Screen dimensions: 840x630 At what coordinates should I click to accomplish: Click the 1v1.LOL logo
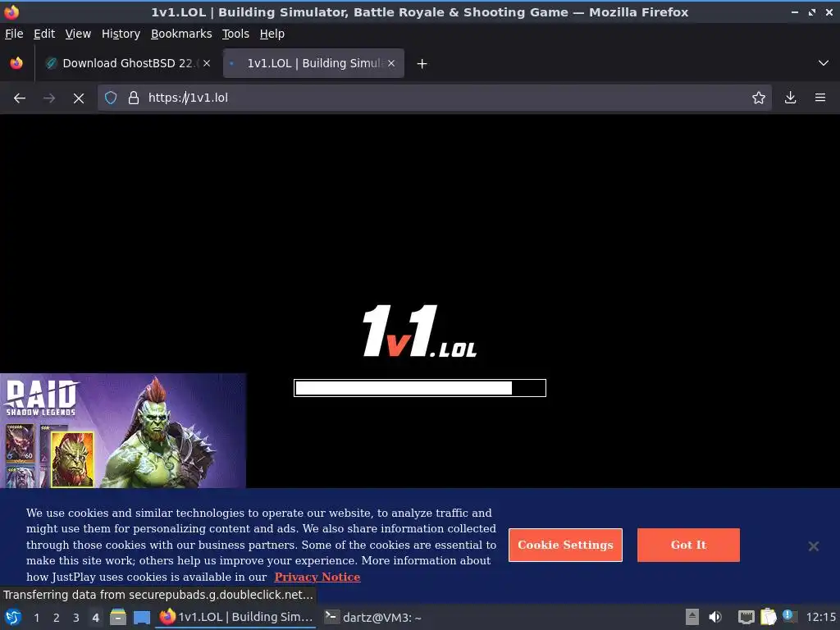coord(419,331)
